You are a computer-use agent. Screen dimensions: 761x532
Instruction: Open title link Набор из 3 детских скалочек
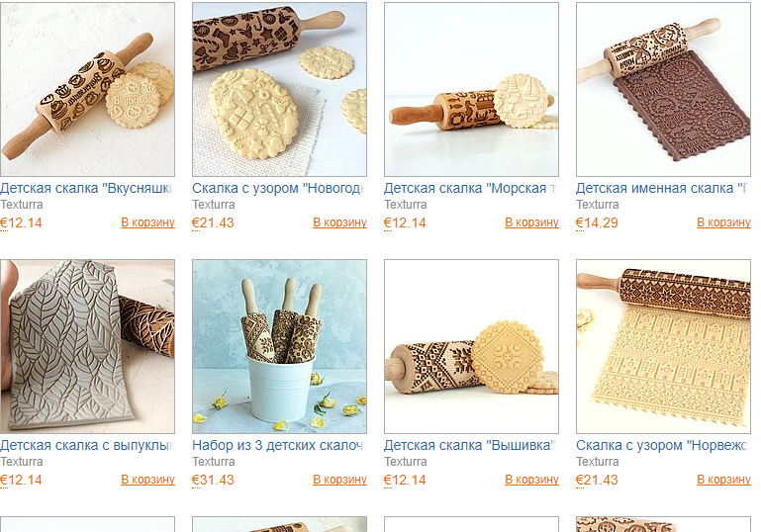pos(278,445)
